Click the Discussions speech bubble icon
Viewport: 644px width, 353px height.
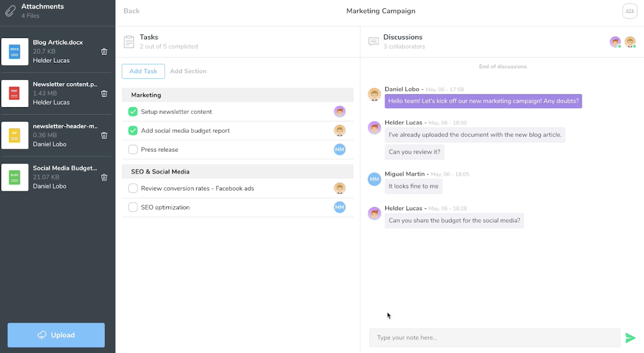coord(373,41)
